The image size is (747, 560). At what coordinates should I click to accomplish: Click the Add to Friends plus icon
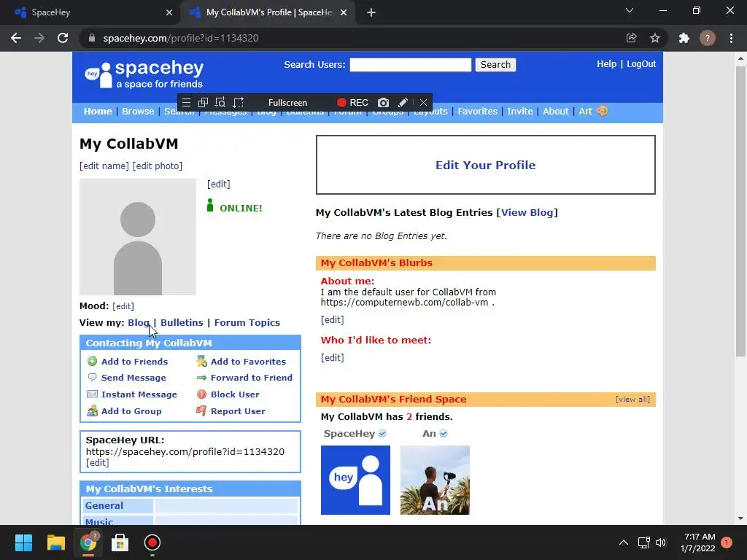tap(93, 361)
